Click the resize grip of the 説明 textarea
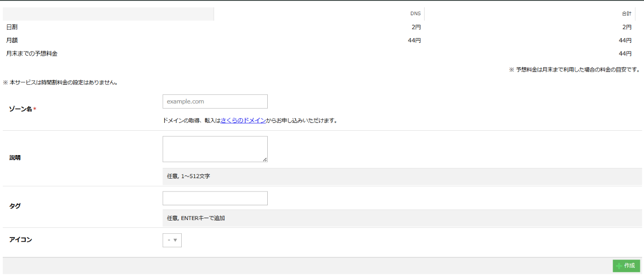 pos(264,159)
